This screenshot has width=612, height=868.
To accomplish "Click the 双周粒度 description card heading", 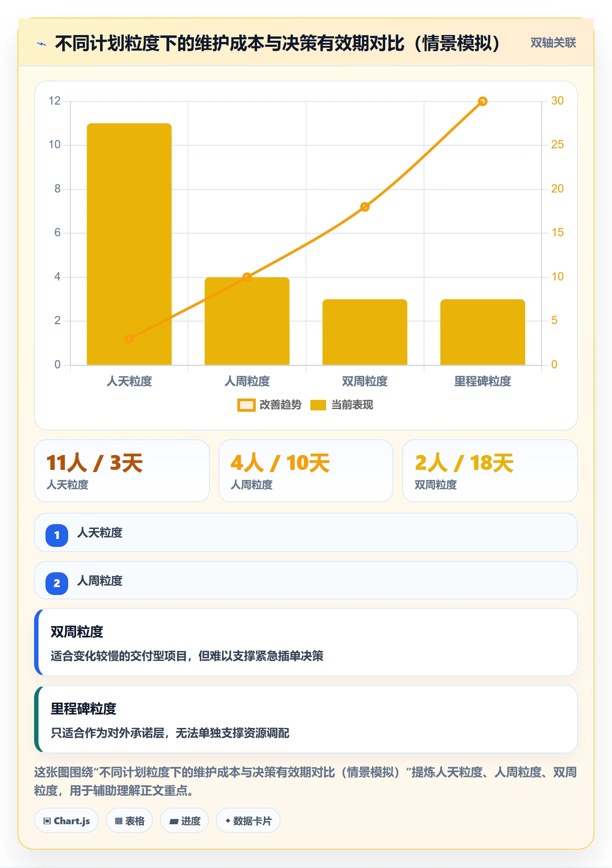I will tap(77, 632).
